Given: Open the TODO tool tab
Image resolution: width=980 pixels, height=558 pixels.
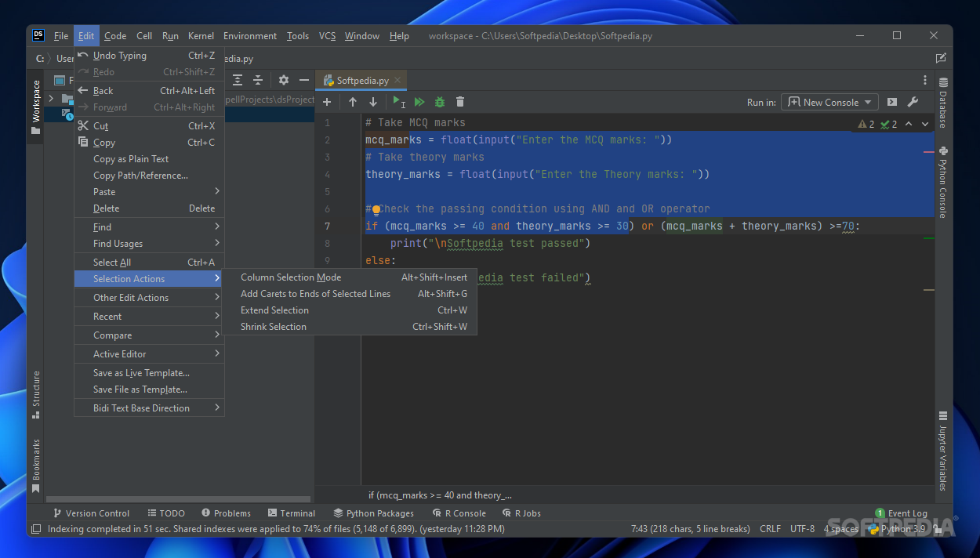Looking at the screenshot, I should click(165, 513).
